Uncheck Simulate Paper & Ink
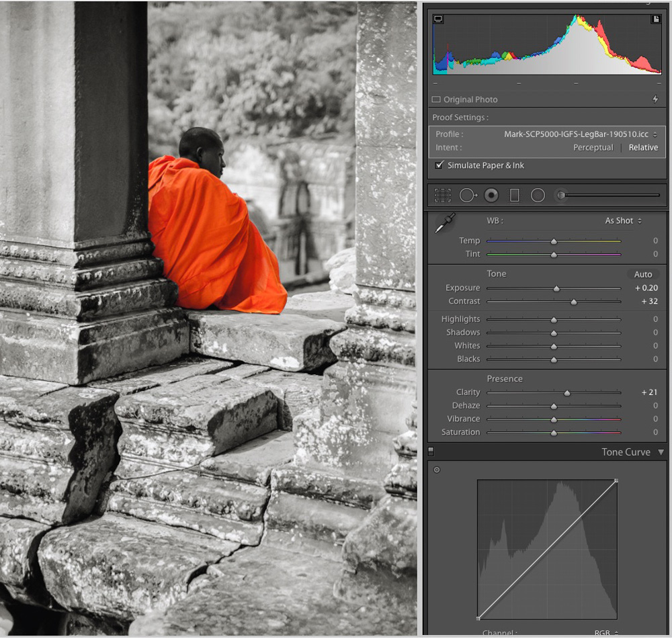This screenshot has height=639, width=672. click(x=439, y=165)
